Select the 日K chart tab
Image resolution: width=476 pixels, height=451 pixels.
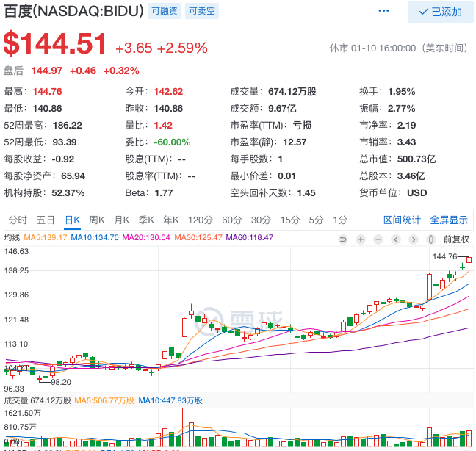click(73, 220)
